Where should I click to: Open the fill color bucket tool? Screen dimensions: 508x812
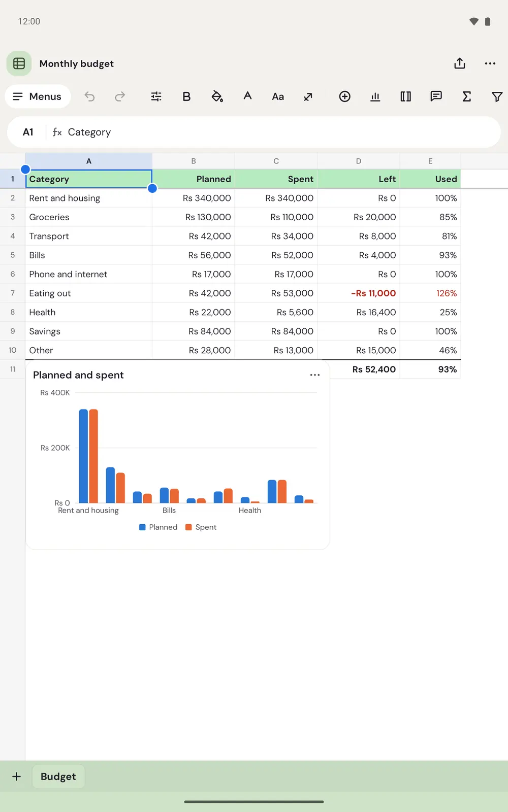pyautogui.click(x=217, y=96)
